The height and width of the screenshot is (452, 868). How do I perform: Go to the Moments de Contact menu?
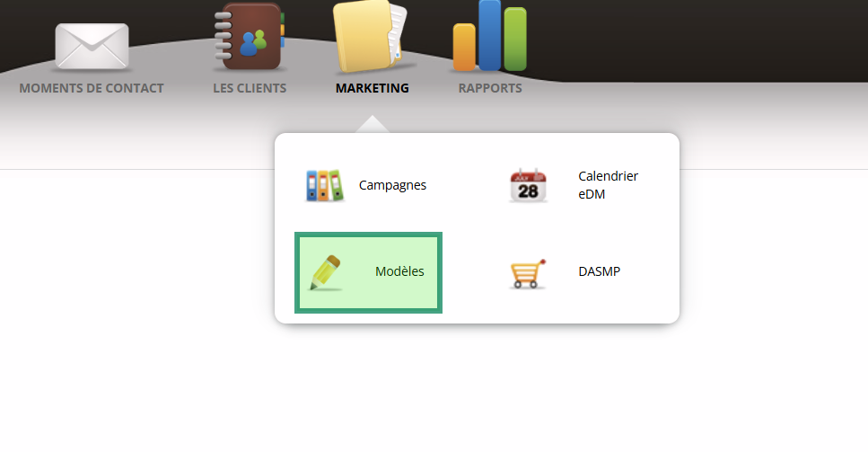coord(92,88)
